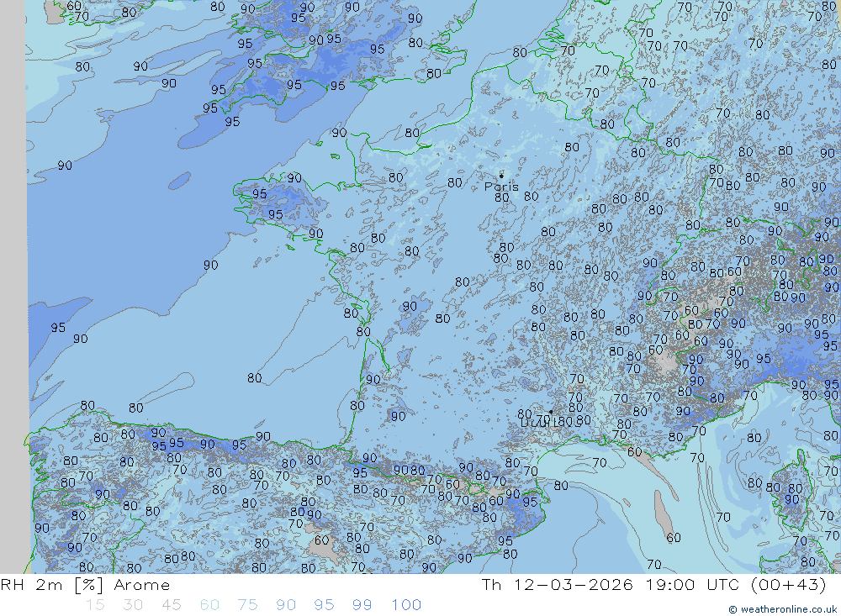Click the copyright symbol before weatheronline
Image resolution: width=841 pixels, height=616 pixels.
(x=733, y=609)
